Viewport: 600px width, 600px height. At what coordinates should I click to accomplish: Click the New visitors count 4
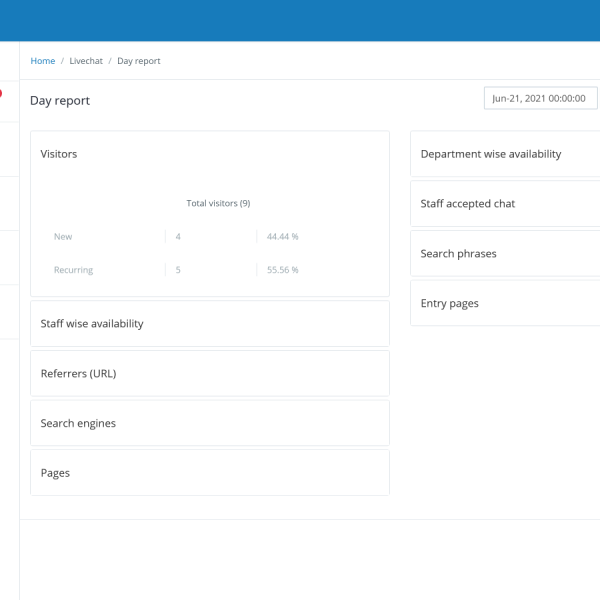178,236
